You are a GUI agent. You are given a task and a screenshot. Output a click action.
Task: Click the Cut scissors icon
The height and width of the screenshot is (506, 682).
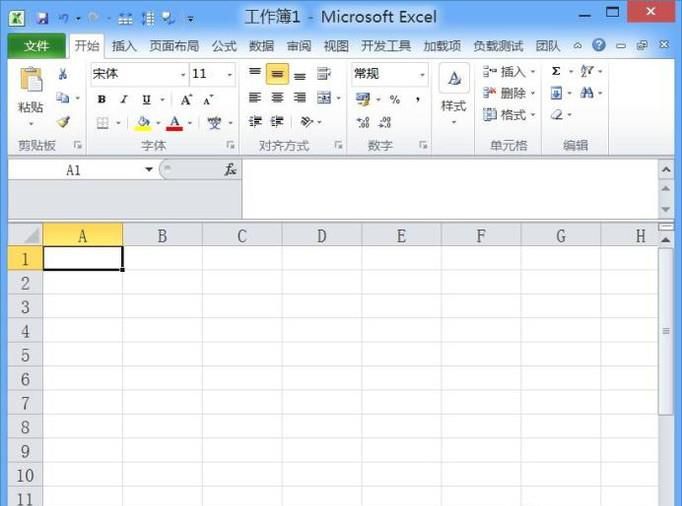[63, 74]
